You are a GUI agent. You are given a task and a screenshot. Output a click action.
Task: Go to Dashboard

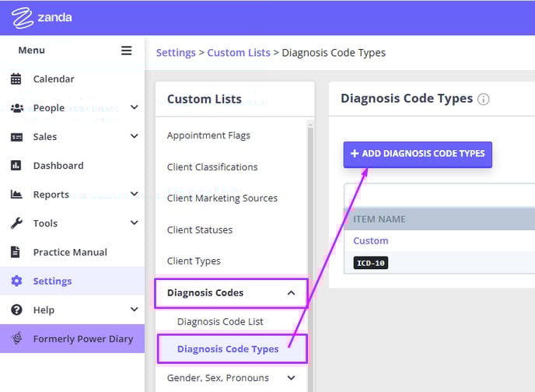coord(72,166)
